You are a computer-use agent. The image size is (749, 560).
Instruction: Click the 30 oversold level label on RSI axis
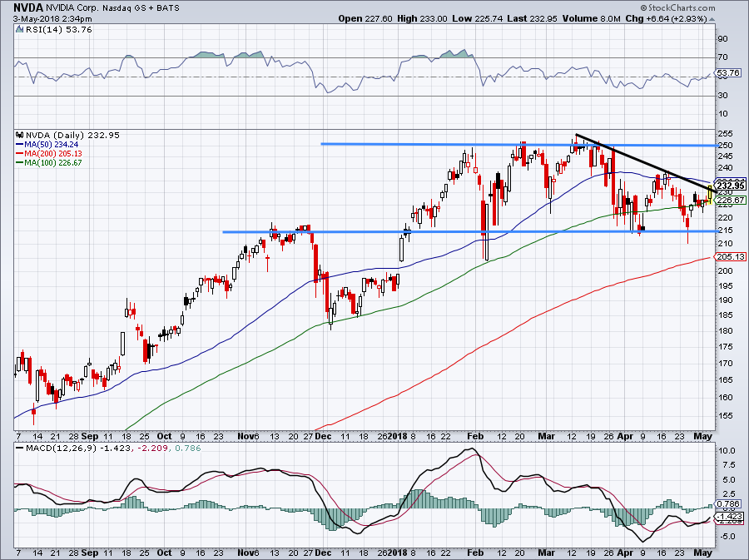pyautogui.click(x=723, y=96)
